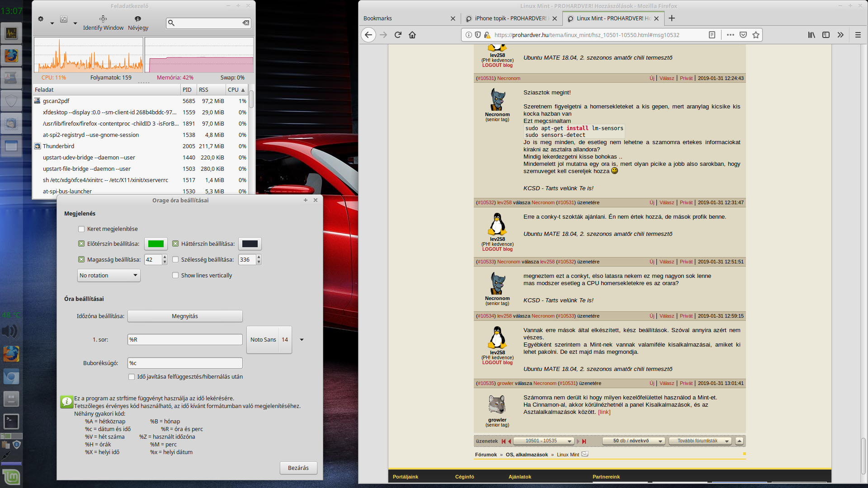868x488 pixels.
Task: Jump to last forum messages page
Action: (584, 441)
